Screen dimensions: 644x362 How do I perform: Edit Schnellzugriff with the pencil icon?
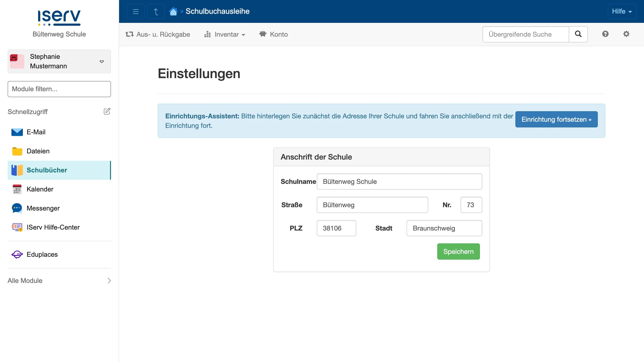click(107, 111)
